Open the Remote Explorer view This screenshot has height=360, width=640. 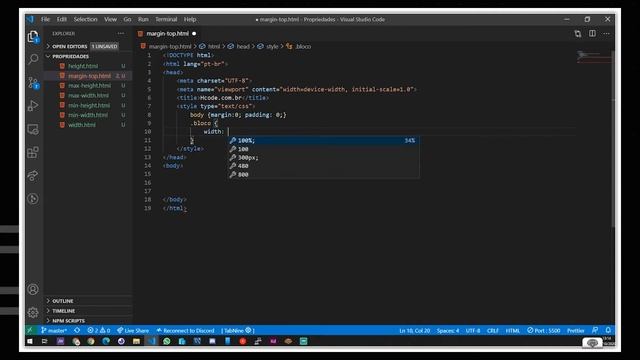click(x=33, y=129)
